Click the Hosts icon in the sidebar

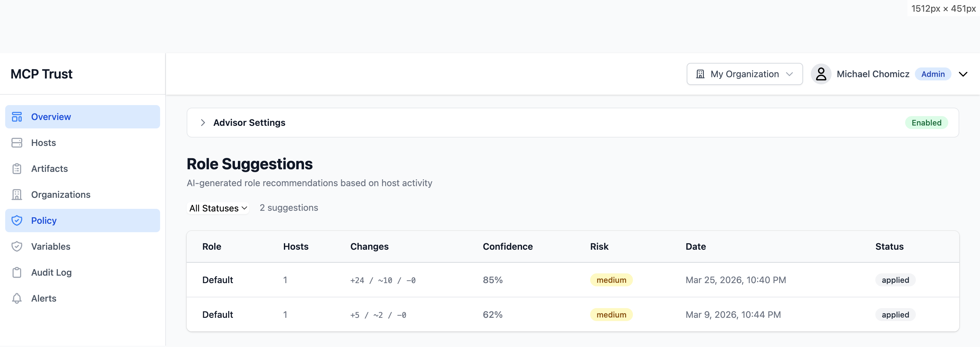pyautogui.click(x=17, y=142)
